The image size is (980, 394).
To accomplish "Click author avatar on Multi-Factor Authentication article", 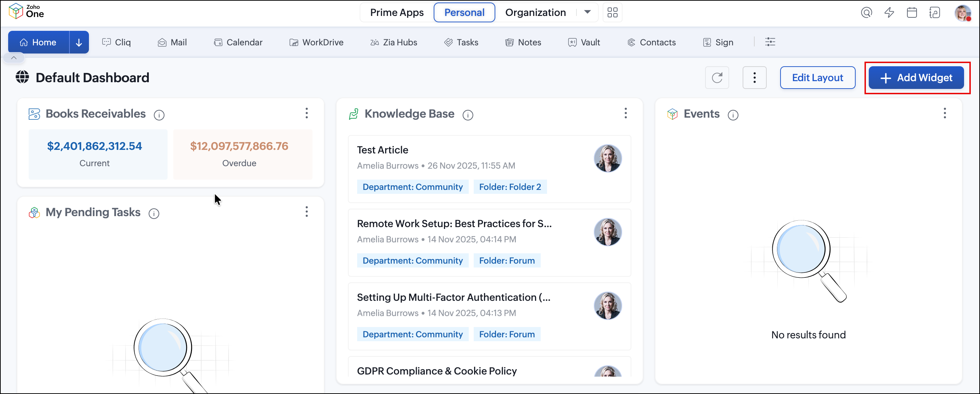I will click(x=608, y=306).
